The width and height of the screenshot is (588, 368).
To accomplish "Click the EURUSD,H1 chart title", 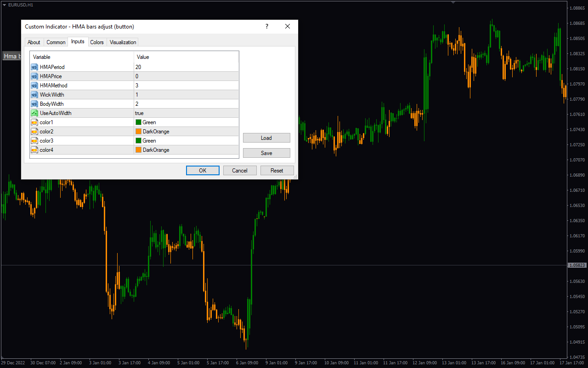I will pos(21,5).
